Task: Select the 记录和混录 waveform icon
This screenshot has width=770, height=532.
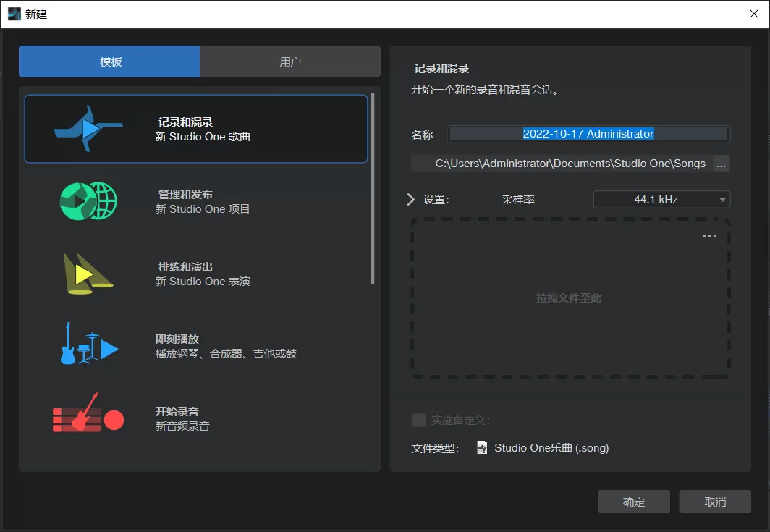Action: point(87,128)
